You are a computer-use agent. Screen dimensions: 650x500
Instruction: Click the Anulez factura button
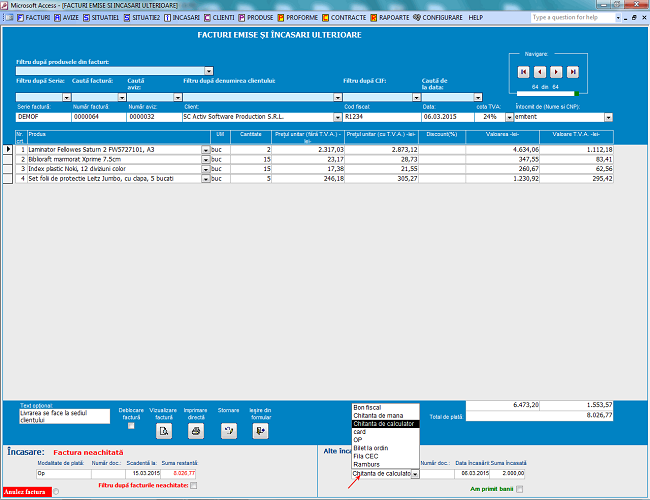coord(27,492)
